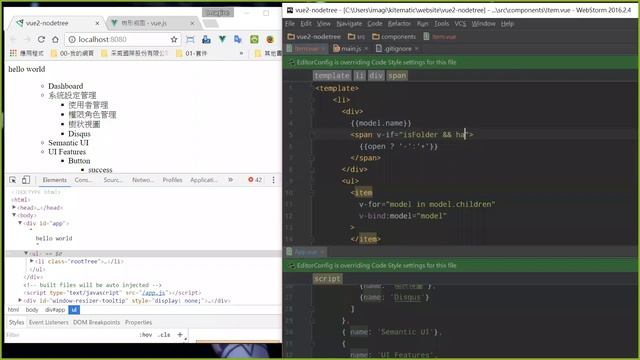Open the Properties pane tab
This screenshot has width=640, height=360.
[x=138, y=322]
